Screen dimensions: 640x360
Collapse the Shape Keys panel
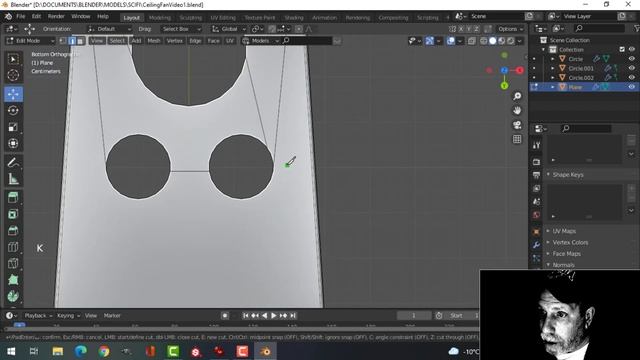pos(548,174)
